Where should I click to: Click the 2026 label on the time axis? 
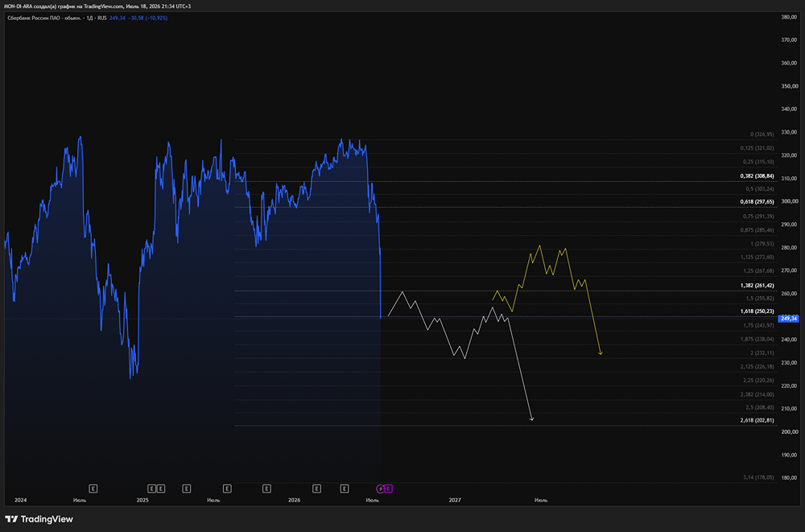point(294,500)
